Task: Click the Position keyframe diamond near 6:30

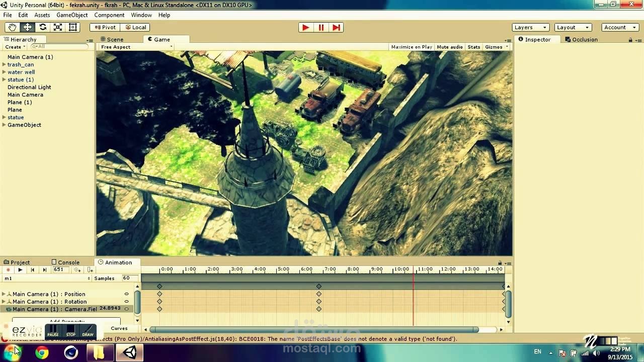Action: click(x=319, y=294)
